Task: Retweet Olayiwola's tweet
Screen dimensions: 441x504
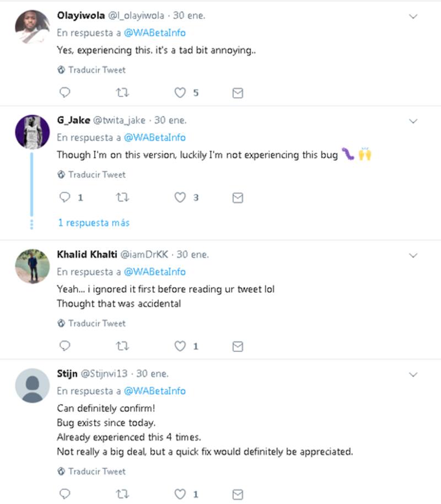Action: click(123, 93)
